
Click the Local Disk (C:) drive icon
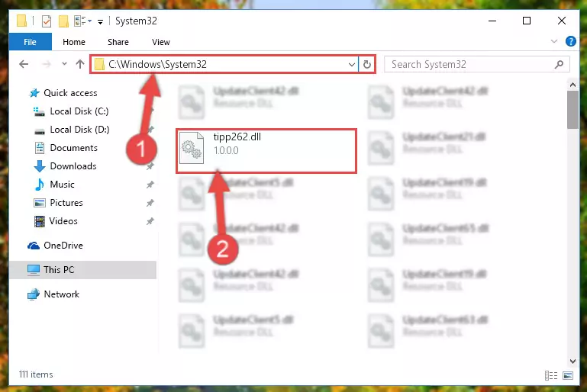[39, 111]
